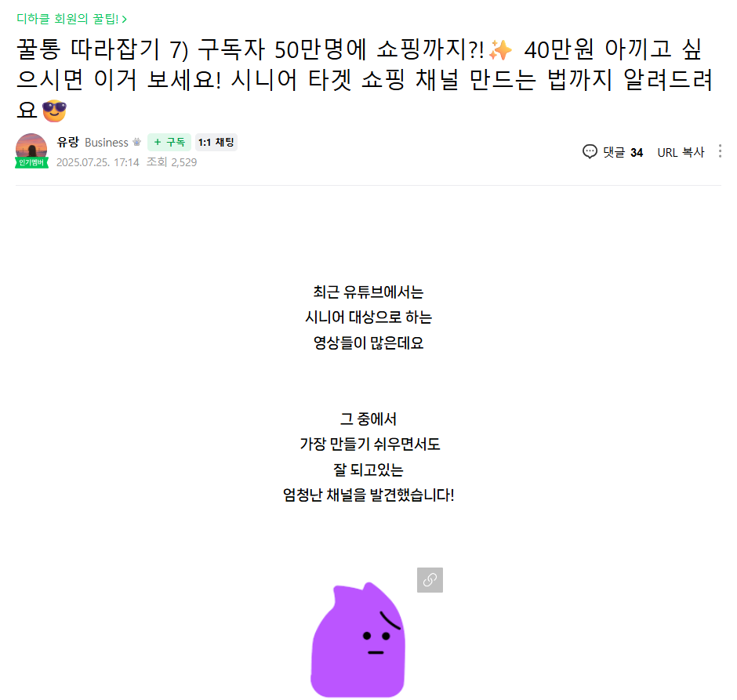
Task: Click the post date 2025.07.25. 17:14
Action: [98, 162]
